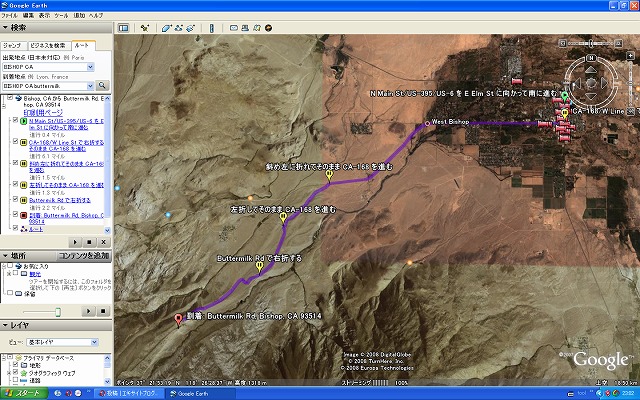Uncheck the Buttermilk Rd turn step checkbox
The image size is (640, 400).
click(x=16, y=199)
